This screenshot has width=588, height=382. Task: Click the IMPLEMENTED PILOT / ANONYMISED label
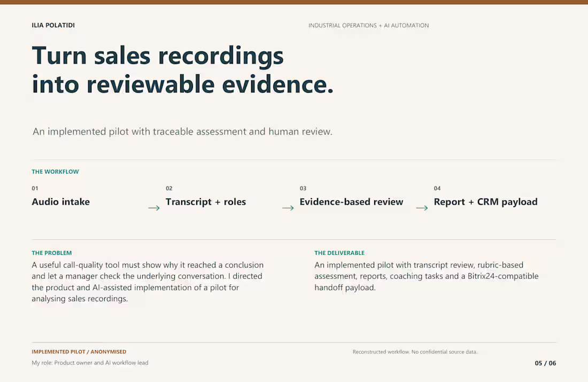(x=79, y=352)
